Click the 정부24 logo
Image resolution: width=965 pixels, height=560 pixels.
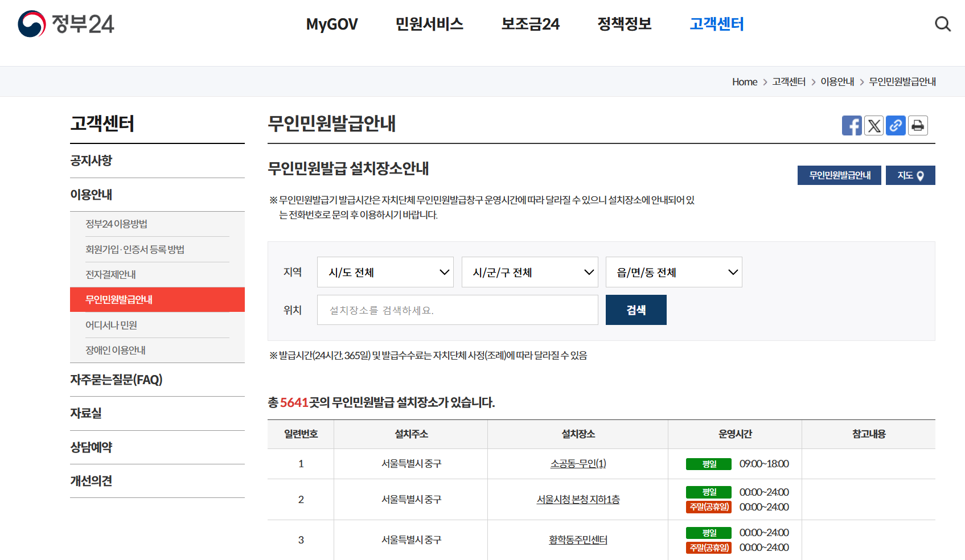(x=65, y=24)
